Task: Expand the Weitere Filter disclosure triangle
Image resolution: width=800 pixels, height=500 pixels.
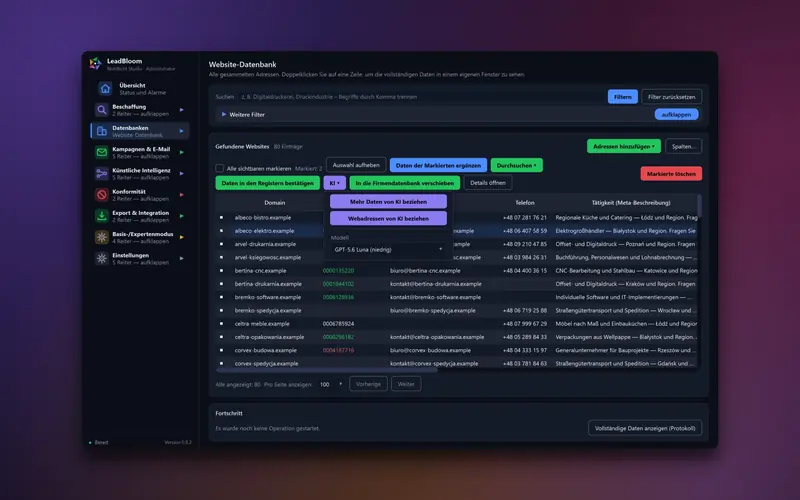Action: click(223, 114)
